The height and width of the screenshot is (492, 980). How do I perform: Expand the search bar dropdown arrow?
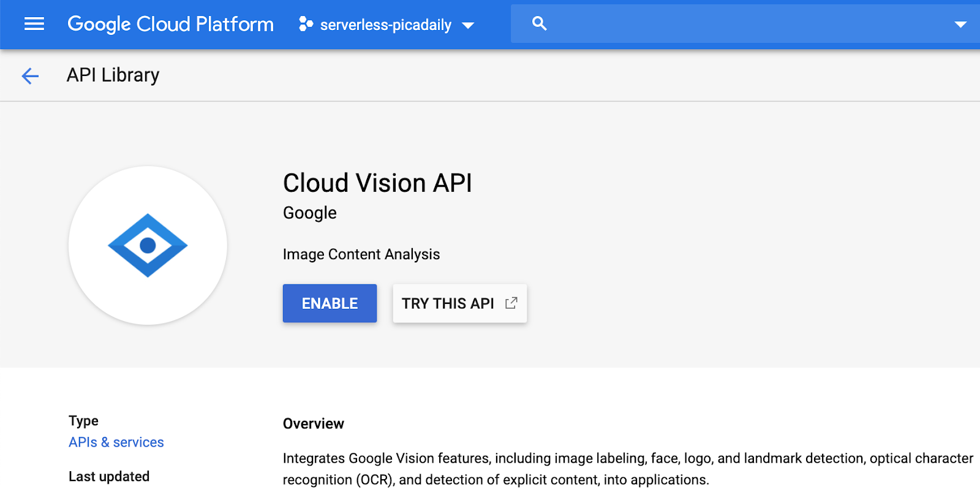[x=960, y=25]
